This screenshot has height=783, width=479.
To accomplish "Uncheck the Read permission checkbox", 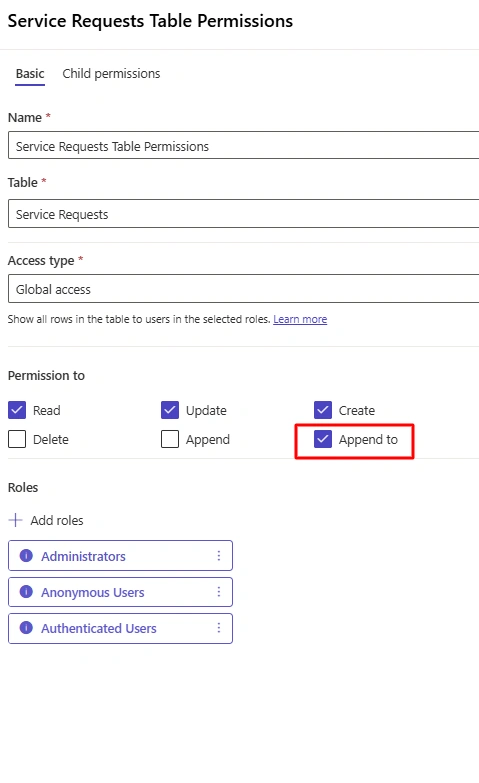I will click(17, 410).
